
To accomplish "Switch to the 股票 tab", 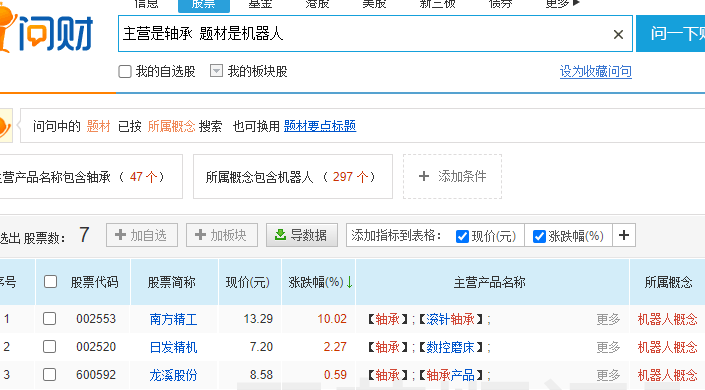I will (x=204, y=5).
